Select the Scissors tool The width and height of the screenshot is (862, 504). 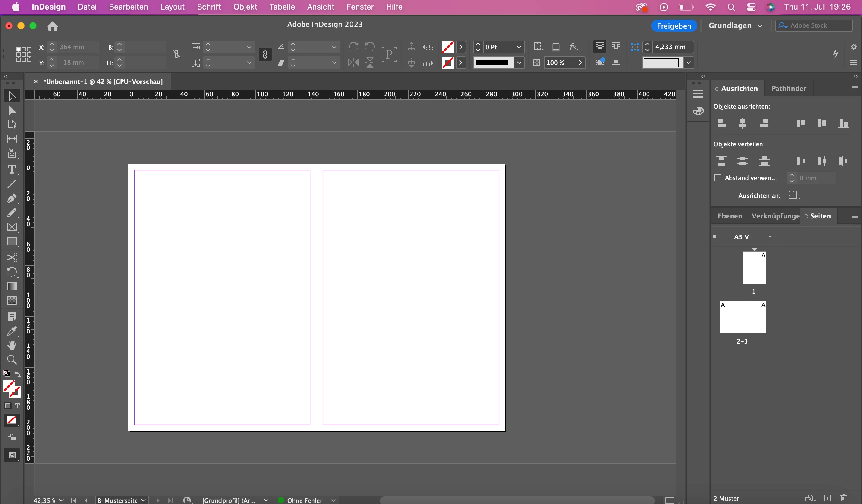pos(12,257)
